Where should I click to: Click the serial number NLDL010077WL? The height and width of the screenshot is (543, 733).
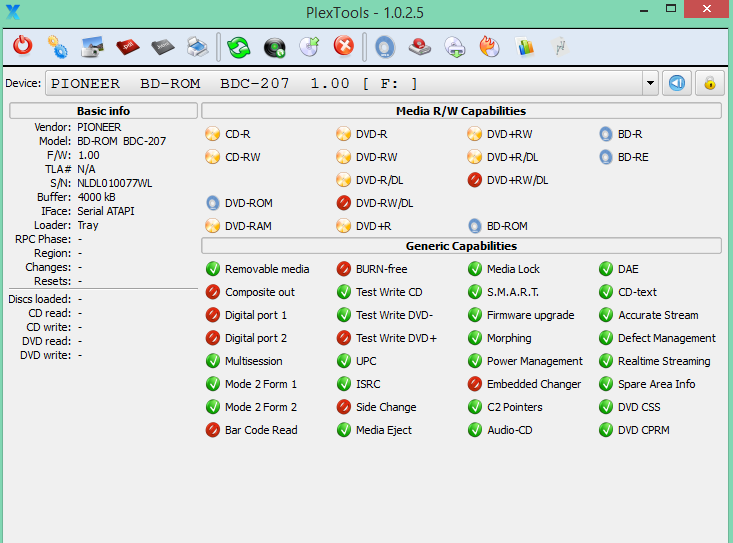(115, 183)
